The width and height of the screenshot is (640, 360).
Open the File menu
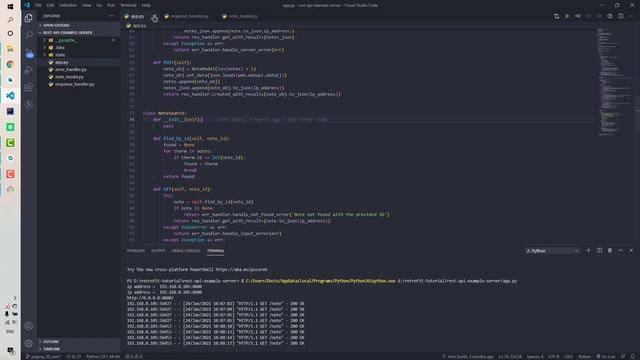(x=38, y=5)
